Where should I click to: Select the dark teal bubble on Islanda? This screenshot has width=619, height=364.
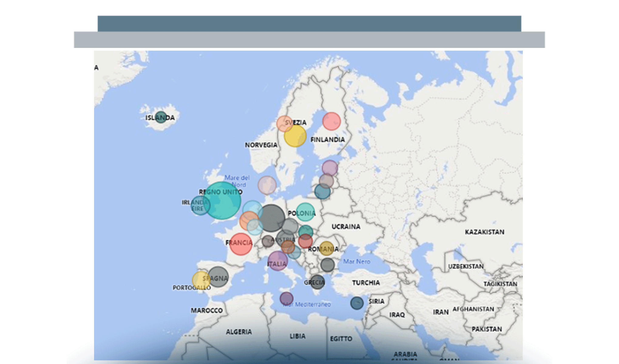161,117
